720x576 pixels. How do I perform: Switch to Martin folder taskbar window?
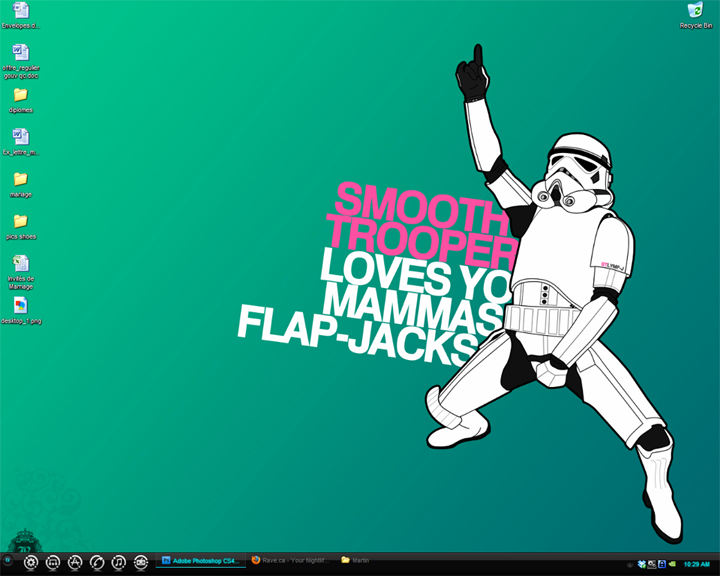[355, 560]
